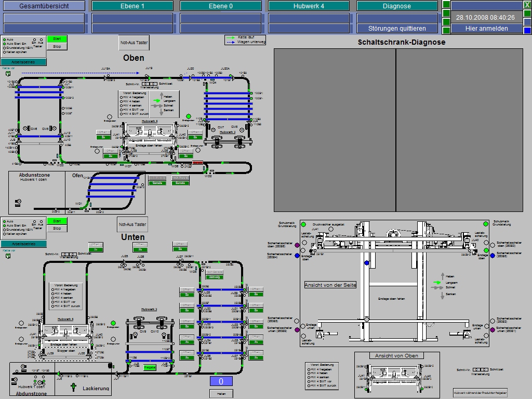This screenshot has height=399, width=532.
Task: Click the left green Schubmatik Grundstellung lamp
Action: tap(303, 224)
